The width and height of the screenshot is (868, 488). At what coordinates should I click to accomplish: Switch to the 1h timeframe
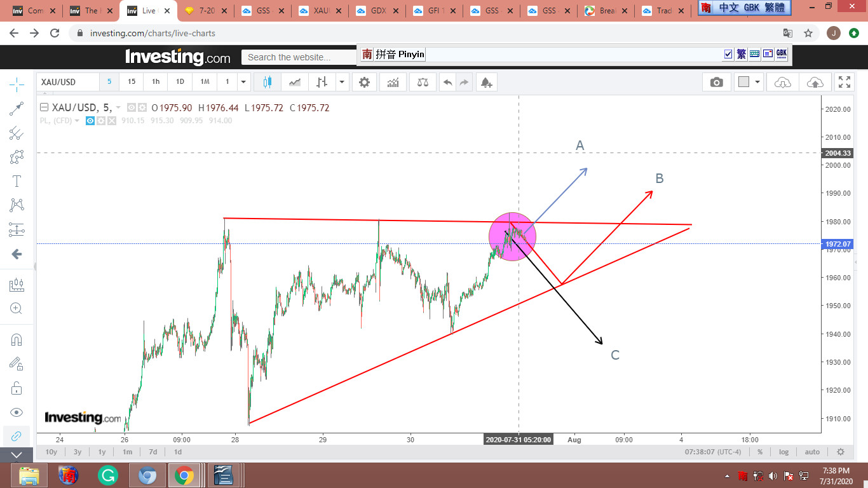(156, 82)
